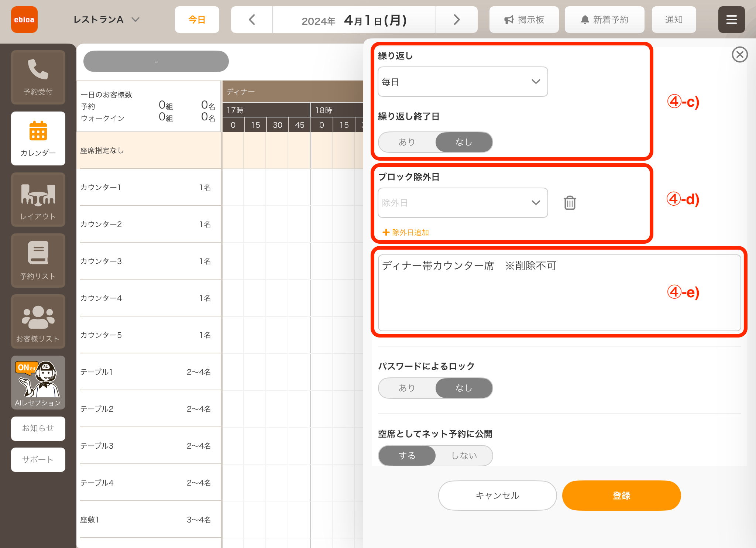The height and width of the screenshot is (548, 756).
Task: Add a date via 除外日追加 link
Action: [x=406, y=232]
